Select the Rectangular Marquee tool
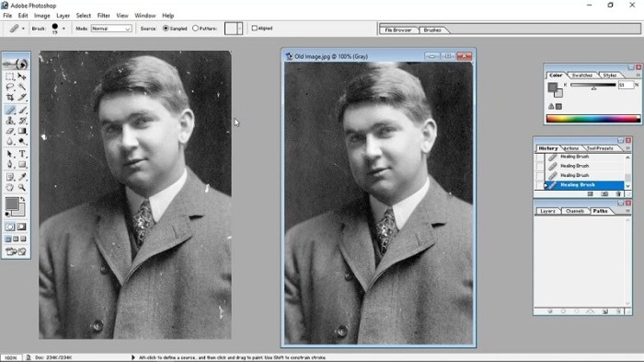The width and height of the screenshot is (644, 362). (10, 76)
